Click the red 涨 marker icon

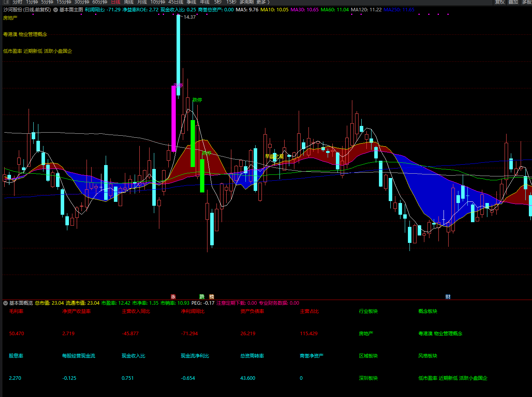[173, 297]
